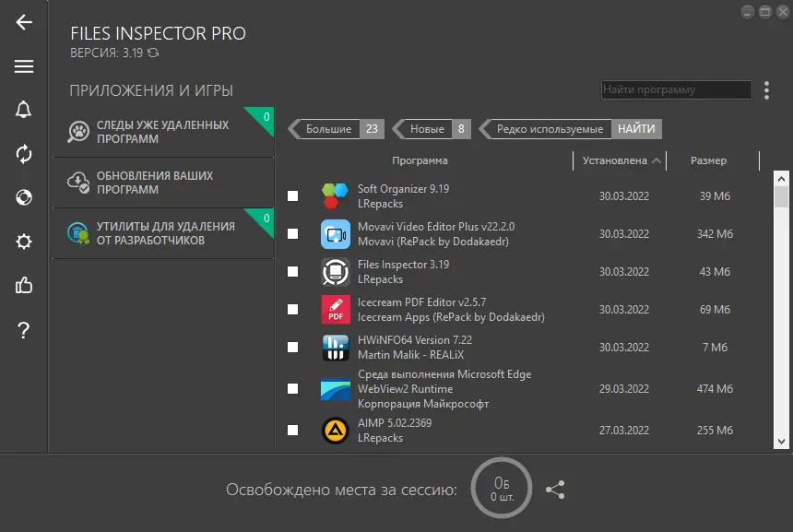Open Следы уже удаленных программ section
The image size is (793, 532).
163,132
